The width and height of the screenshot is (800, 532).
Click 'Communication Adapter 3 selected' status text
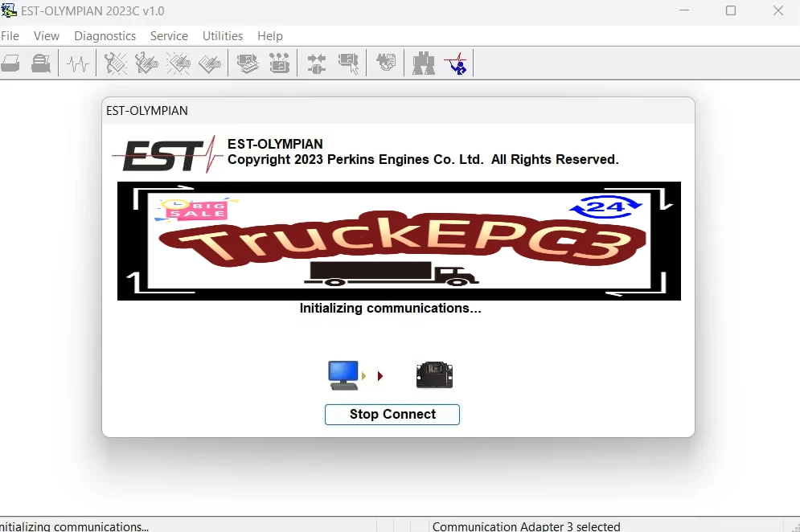point(526,526)
